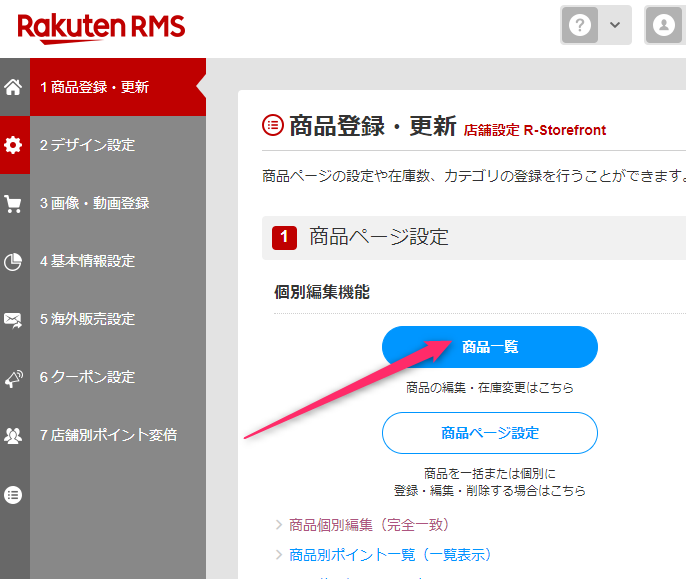
Task: Click the 商品ページ設定 section header
Action: point(474,238)
